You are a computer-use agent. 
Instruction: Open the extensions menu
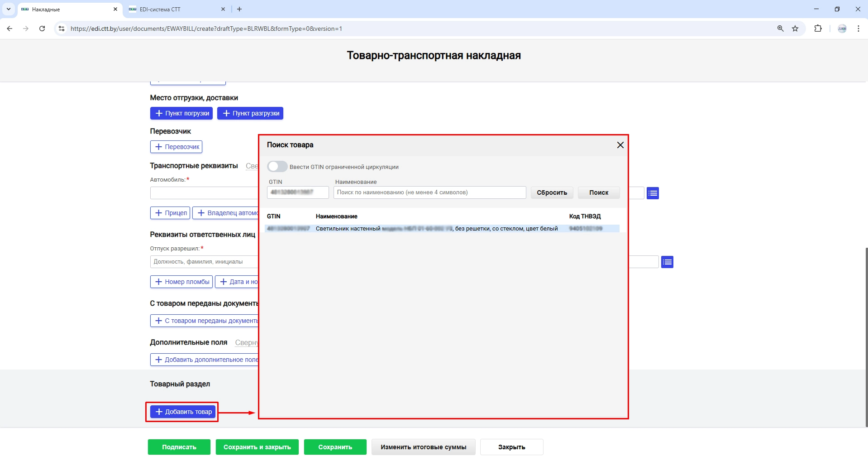tap(818, 29)
